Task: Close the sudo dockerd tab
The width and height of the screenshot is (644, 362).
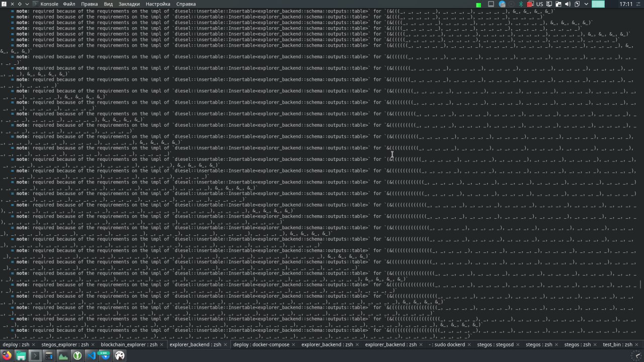Action: (469, 344)
